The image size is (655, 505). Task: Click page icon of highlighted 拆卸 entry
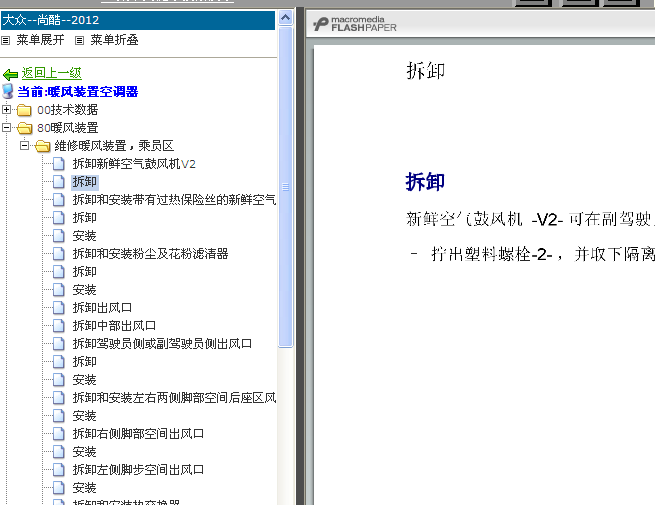point(59,182)
